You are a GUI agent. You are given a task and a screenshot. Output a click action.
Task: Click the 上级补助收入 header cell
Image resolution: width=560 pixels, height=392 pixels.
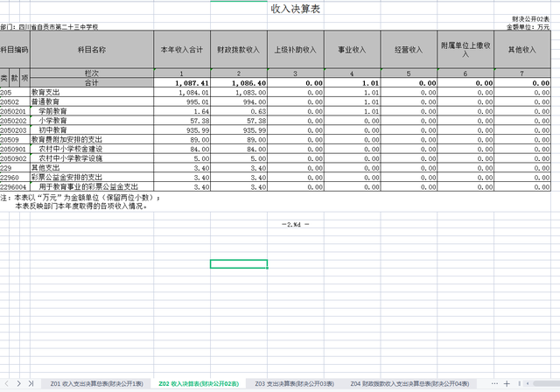pyautogui.click(x=297, y=50)
